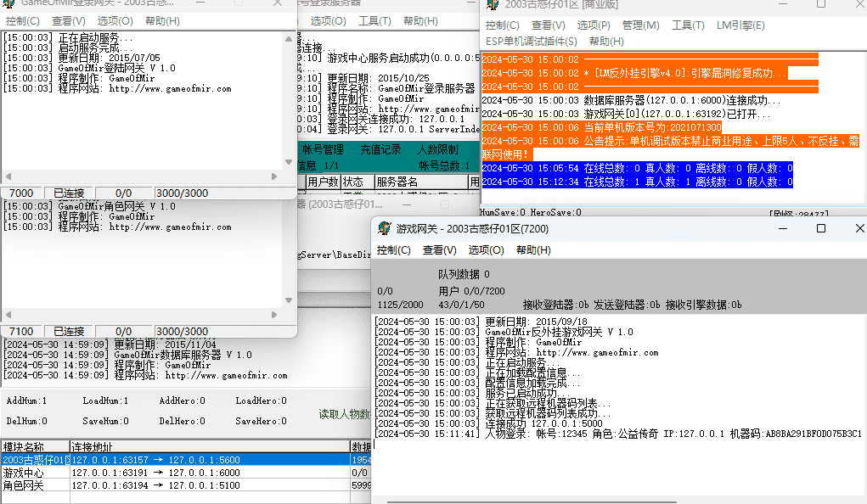Click the login gateway log's scroll-left arrow
Screen dimensions: 867x504
click(8, 176)
